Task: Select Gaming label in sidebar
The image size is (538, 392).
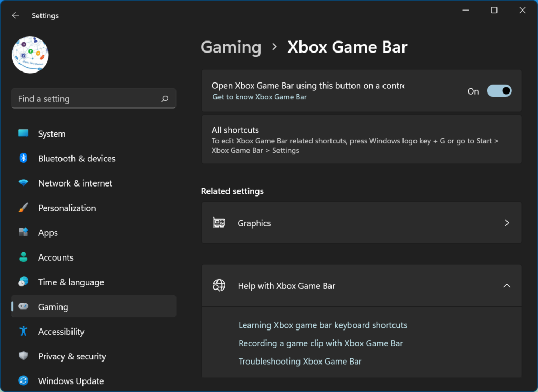Action: [53, 307]
